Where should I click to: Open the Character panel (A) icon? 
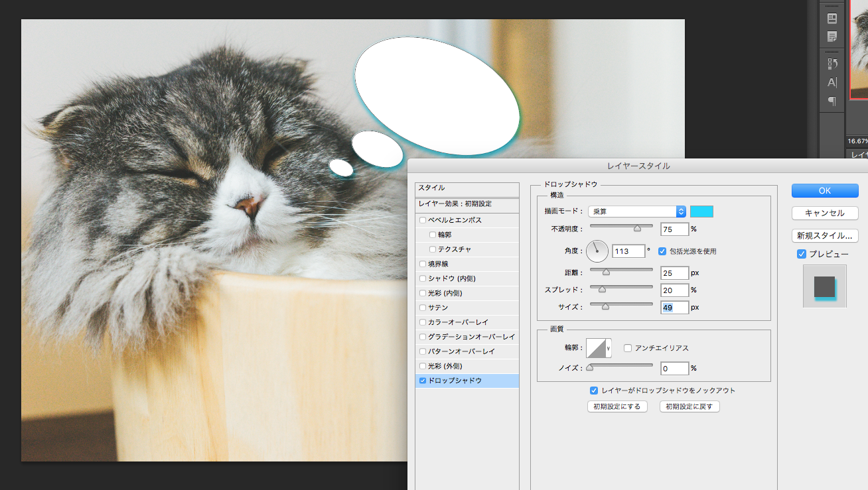(832, 82)
